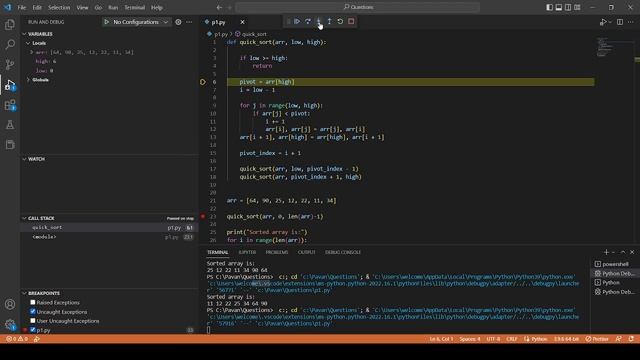Open the Source Control view
The height and width of the screenshot is (360, 640).
tap(10, 64)
